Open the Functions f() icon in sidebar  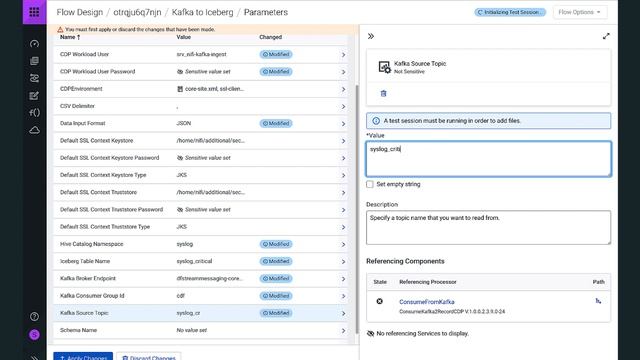coord(34,113)
